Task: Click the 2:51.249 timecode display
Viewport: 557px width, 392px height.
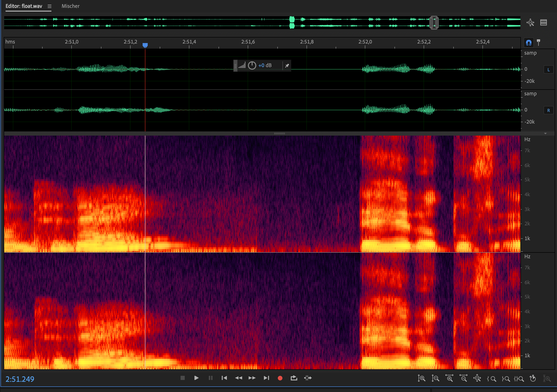Action: [x=20, y=379]
